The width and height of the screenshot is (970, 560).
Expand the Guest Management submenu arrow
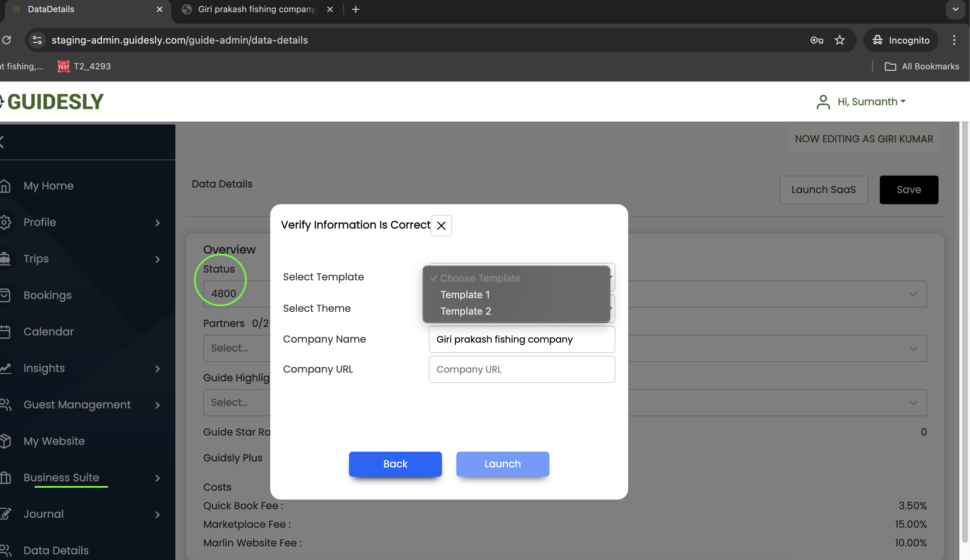tap(157, 404)
